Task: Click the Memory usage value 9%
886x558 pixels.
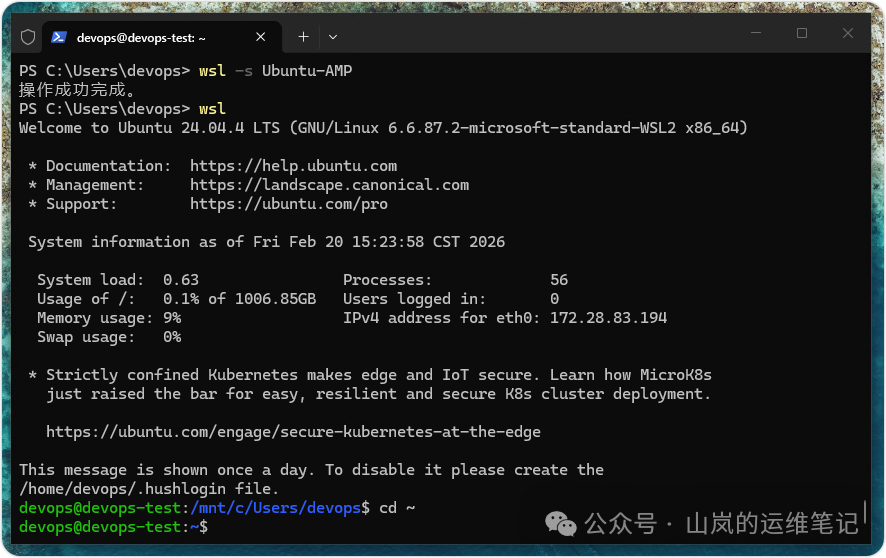Action: tap(172, 318)
